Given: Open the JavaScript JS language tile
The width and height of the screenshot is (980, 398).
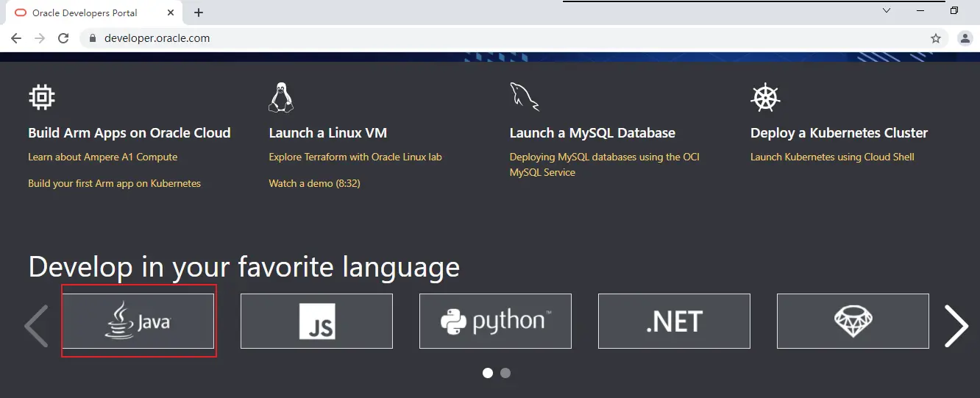Looking at the screenshot, I should [316, 321].
